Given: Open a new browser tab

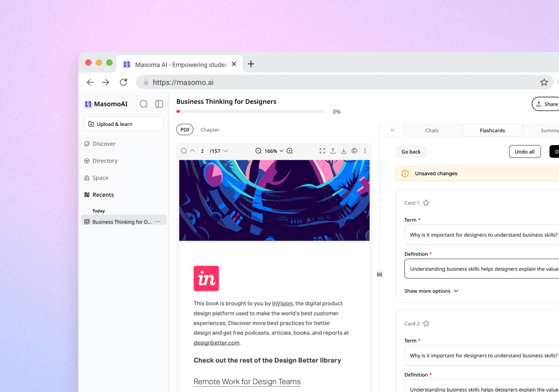Looking at the screenshot, I should (251, 64).
